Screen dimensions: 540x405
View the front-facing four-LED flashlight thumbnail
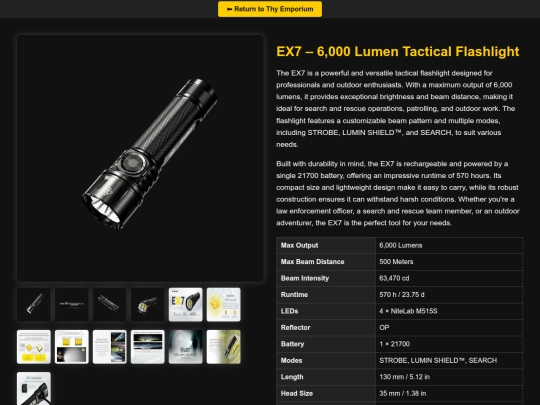pyautogui.click(x=148, y=304)
